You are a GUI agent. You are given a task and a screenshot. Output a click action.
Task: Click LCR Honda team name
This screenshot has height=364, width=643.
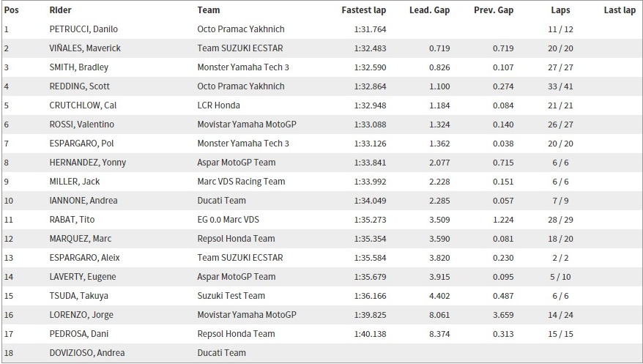coord(218,105)
